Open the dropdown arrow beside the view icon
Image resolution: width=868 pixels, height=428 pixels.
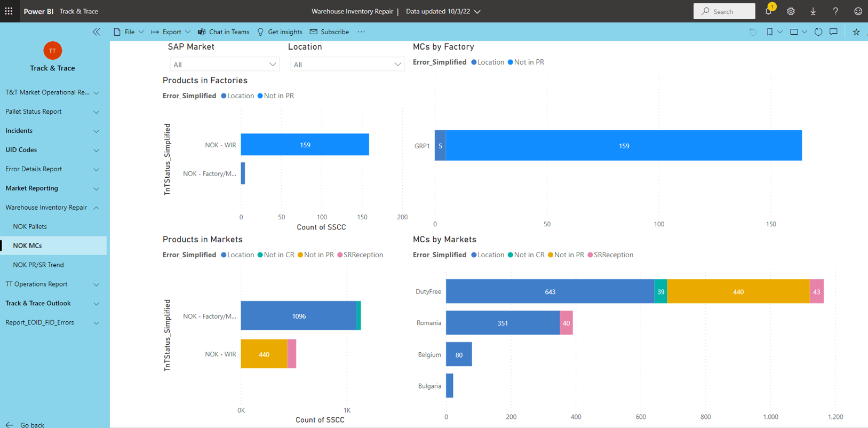805,32
